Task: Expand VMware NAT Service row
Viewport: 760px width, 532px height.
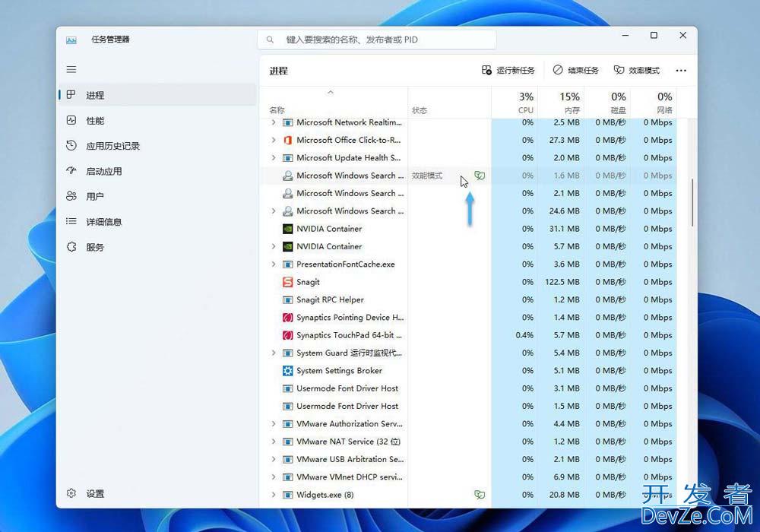Action: coord(274,442)
